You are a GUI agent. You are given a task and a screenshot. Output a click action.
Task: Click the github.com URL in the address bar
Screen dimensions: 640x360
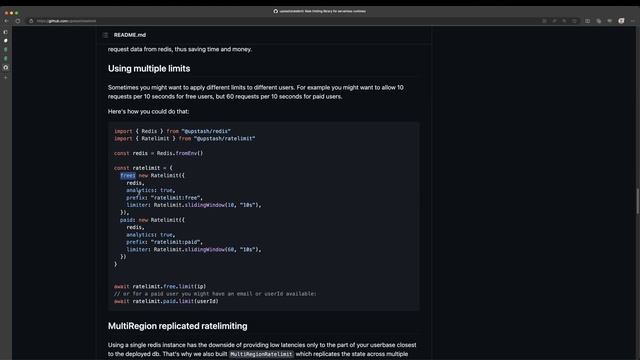click(x=66, y=21)
